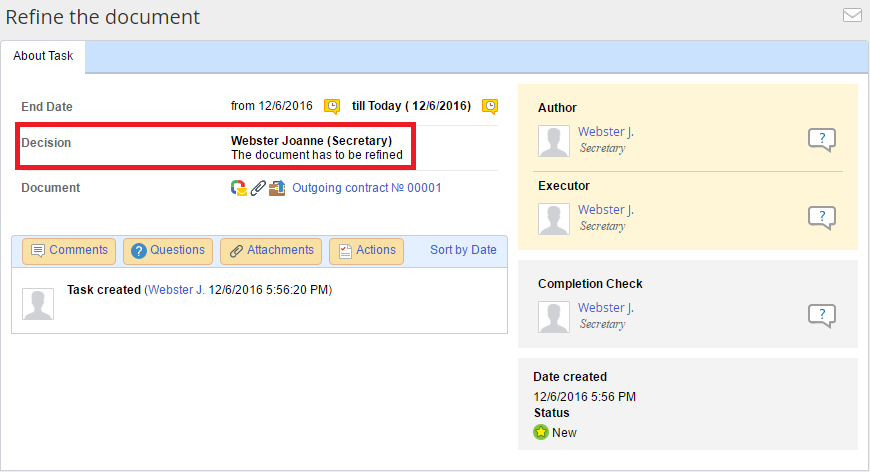Open Webster J. link under Executor
Viewport: 870px width, 472px height.
[605, 210]
